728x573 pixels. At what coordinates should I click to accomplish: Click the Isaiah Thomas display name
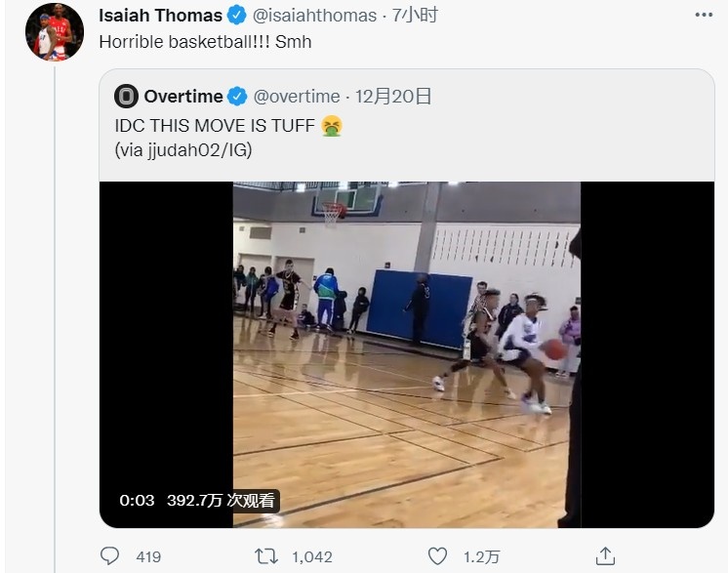[160, 16]
